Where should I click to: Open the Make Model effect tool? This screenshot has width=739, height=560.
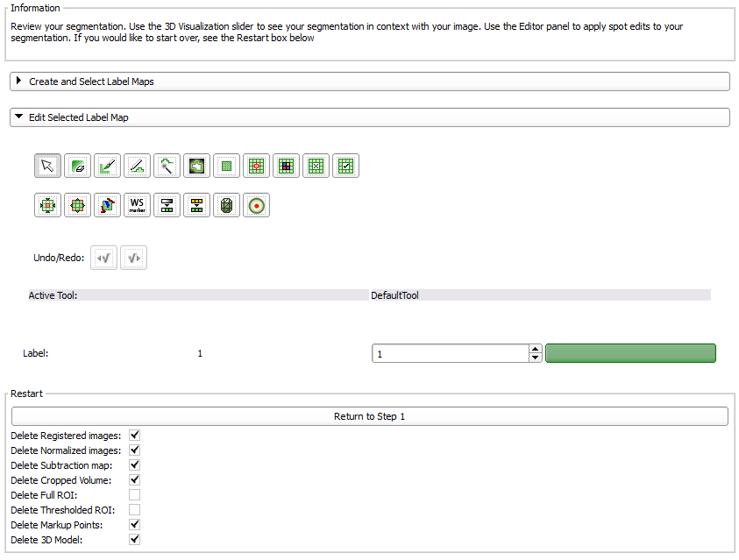point(227,206)
